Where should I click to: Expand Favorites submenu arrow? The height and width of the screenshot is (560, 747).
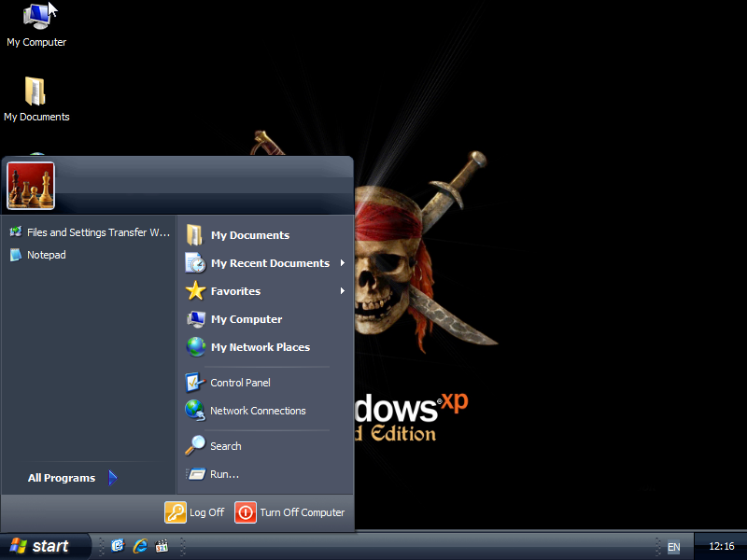[x=343, y=291]
